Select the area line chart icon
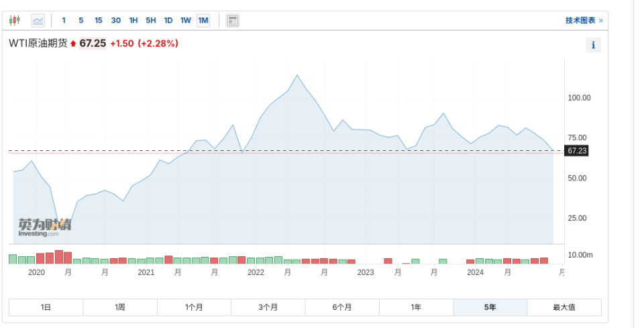644x328 pixels. coord(38,20)
